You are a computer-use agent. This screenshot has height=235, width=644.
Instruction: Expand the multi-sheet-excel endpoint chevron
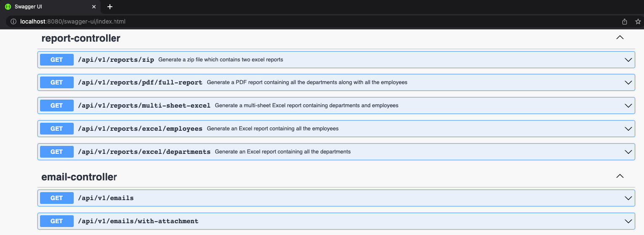(x=628, y=106)
